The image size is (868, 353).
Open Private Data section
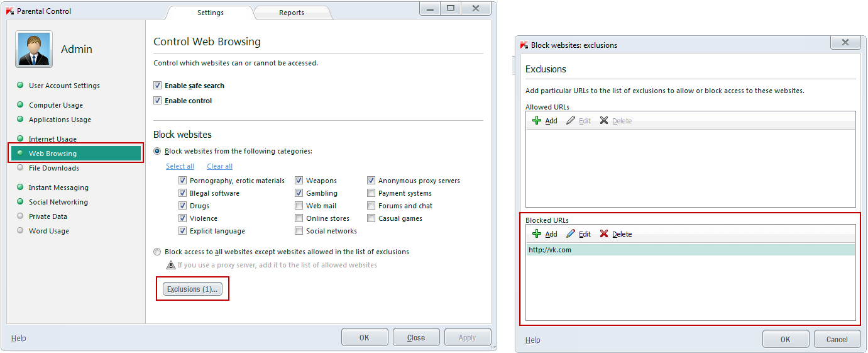tap(48, 216)
